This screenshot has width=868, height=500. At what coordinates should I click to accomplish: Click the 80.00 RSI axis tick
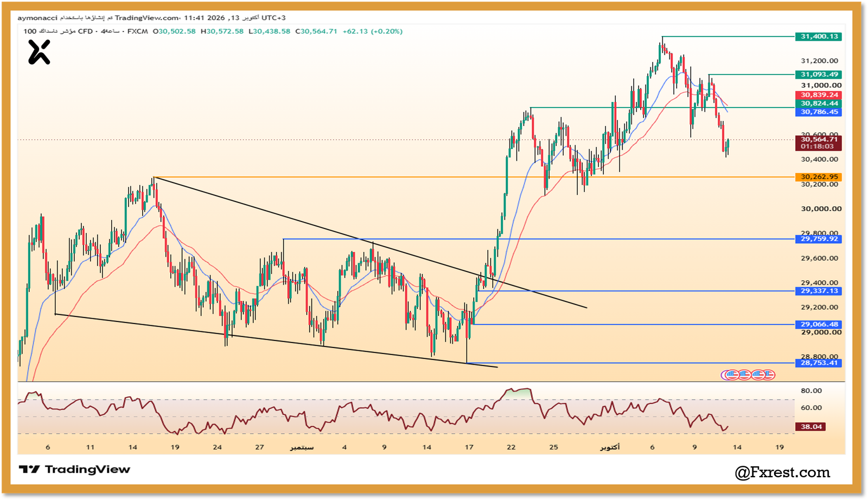click(811, 391)
